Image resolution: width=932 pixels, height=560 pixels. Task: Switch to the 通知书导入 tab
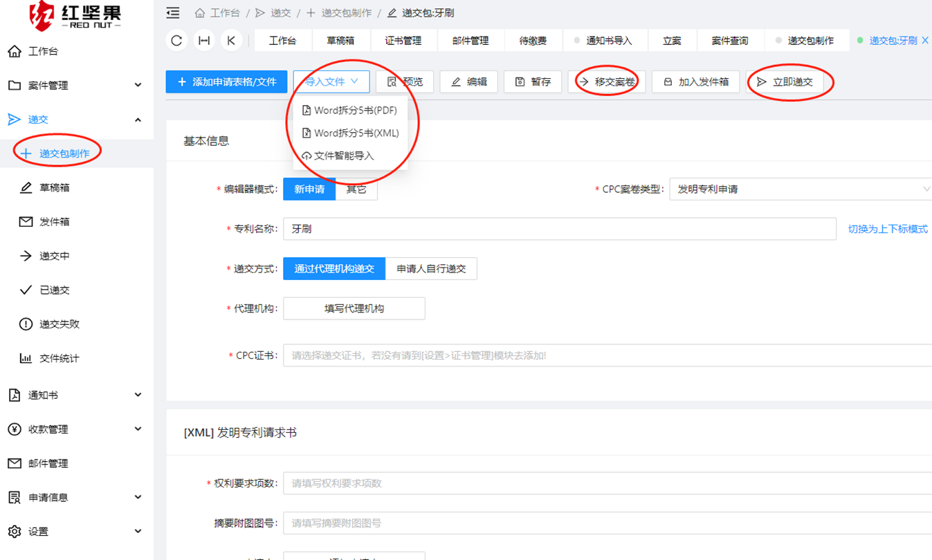[605, 41]
